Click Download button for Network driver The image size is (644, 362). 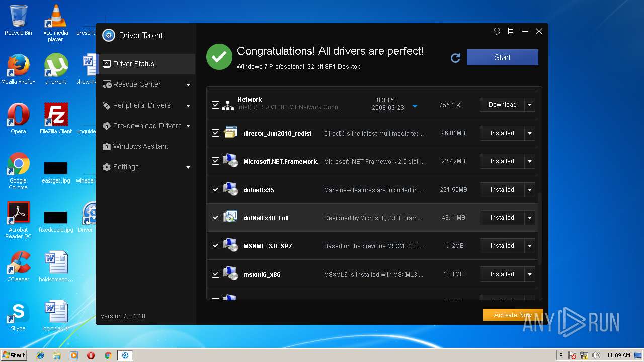[x=502, y=105]
